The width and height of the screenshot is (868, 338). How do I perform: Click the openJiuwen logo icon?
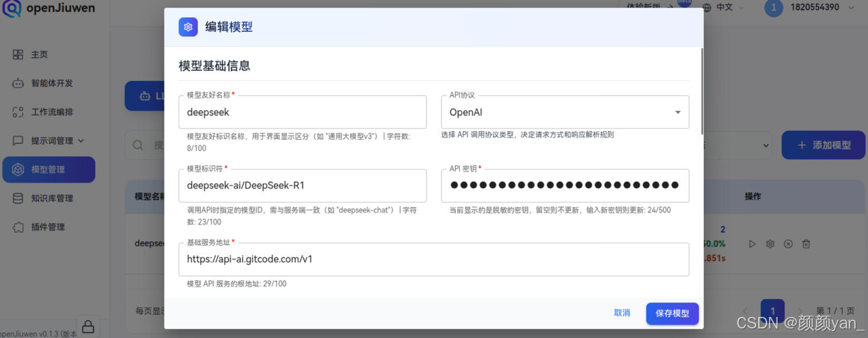[12, 9]
